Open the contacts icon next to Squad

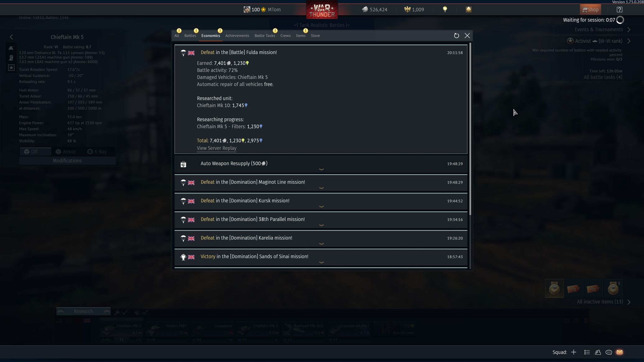click(598, 352)
